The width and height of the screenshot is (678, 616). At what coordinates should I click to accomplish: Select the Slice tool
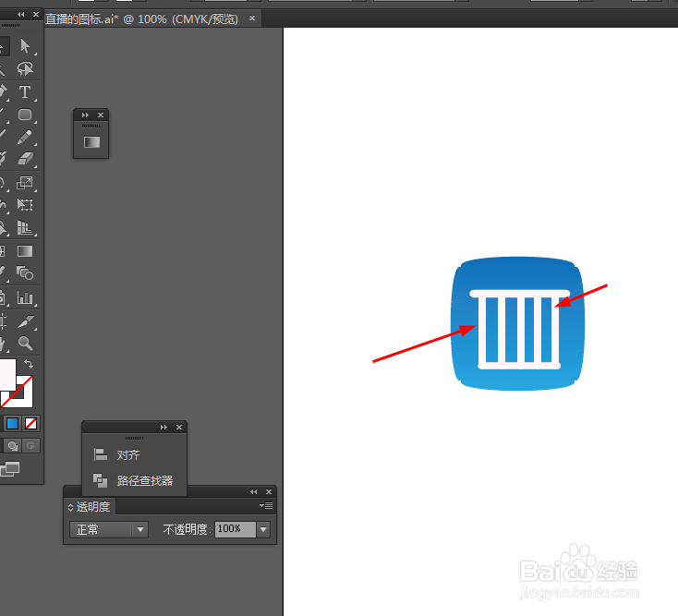(x=25, y=321)
